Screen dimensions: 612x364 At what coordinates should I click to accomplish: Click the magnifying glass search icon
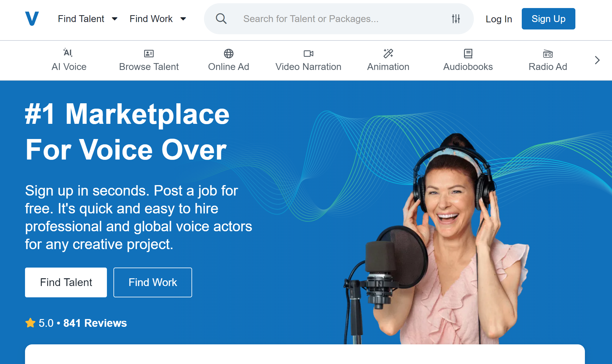pyautogui.click(x=221, y=19)
